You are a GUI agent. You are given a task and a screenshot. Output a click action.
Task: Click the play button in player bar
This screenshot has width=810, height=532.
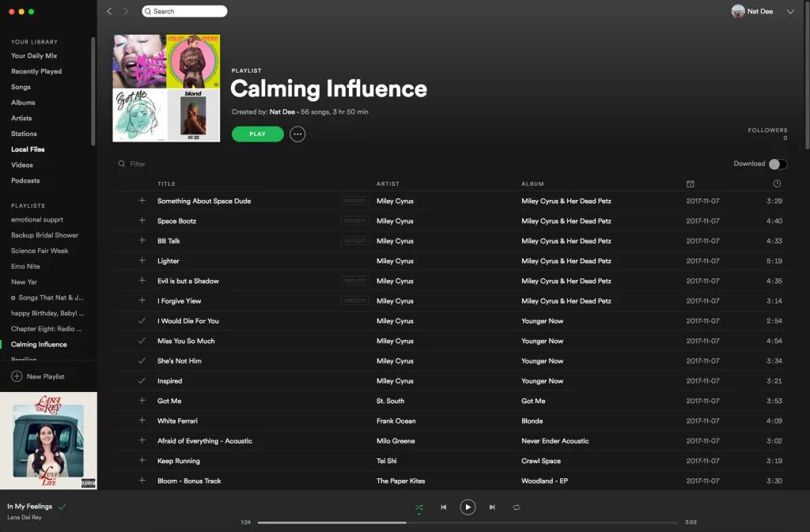pyautogui.click(x=467, y=507)
